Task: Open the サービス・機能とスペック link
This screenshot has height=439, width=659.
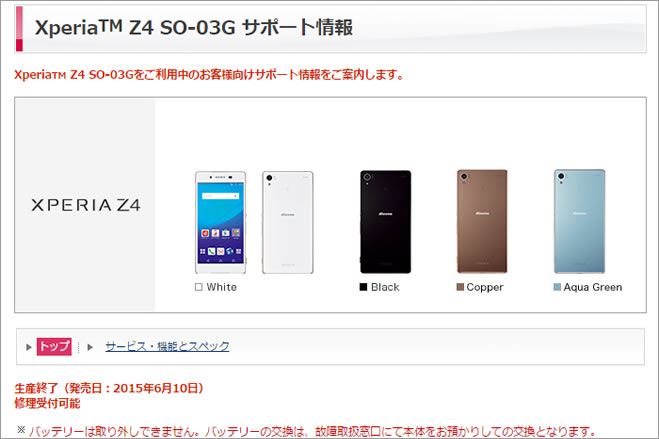Action: [167, 346]
